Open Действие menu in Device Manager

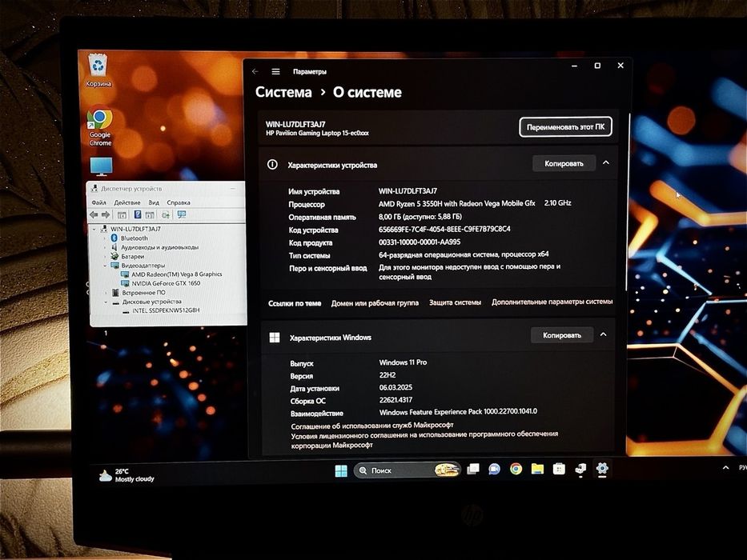[x=127, y=202]
